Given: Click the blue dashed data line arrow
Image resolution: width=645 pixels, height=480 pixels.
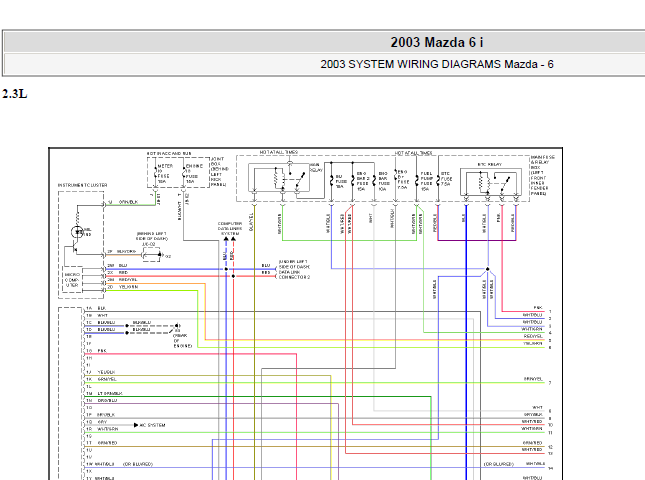Looking at the screenshot, I should click(x=226, y=238).
